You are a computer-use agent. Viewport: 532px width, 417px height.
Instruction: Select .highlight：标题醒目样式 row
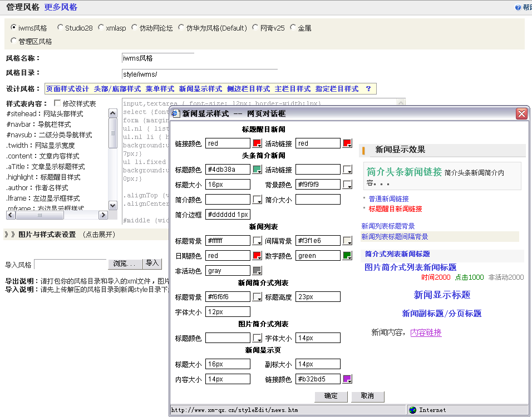click(x=43, y=177)
